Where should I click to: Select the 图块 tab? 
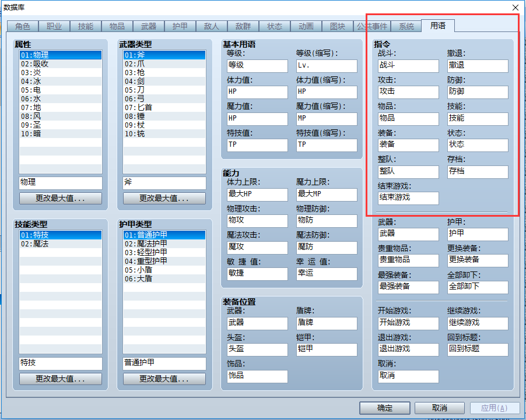pyautogui.click(x=338, y=26)
